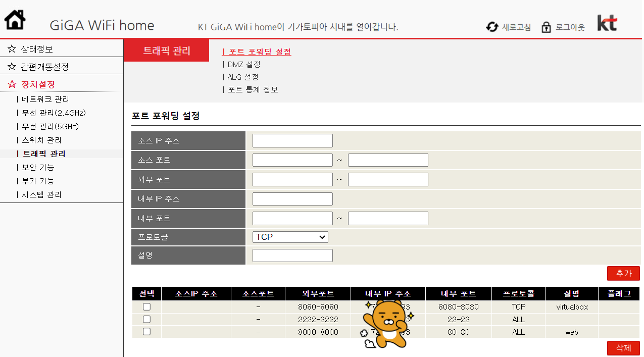Click the TCP protocol cell in table
The height and width of the screenshot is (357, 644).
tap(518, 307)
